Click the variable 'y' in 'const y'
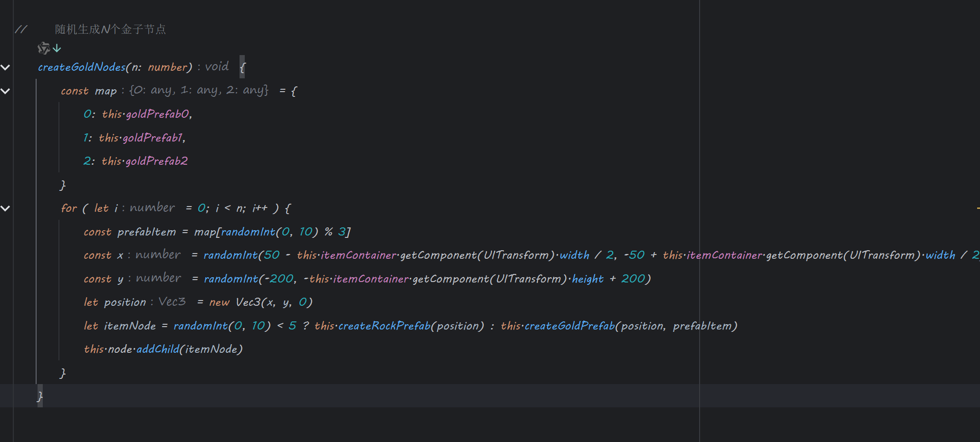The width and height of the screenshot is (980, 442). tap(120, 280)
